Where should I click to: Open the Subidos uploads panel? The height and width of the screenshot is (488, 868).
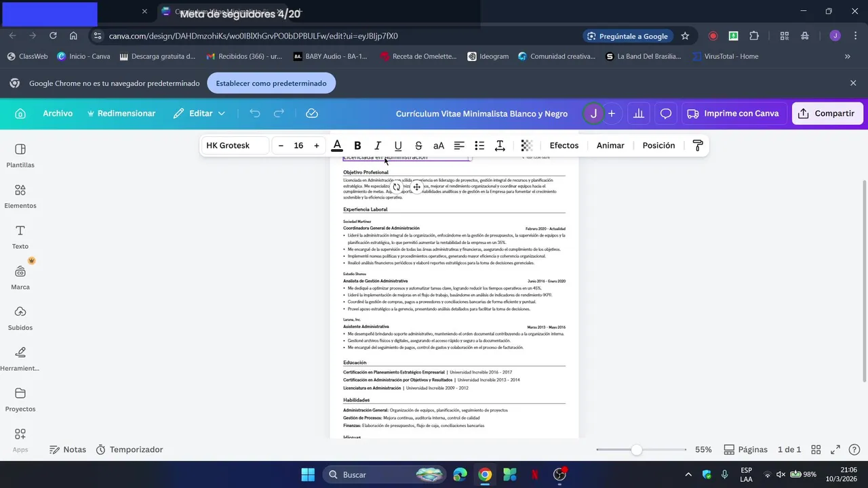[20, 319]
